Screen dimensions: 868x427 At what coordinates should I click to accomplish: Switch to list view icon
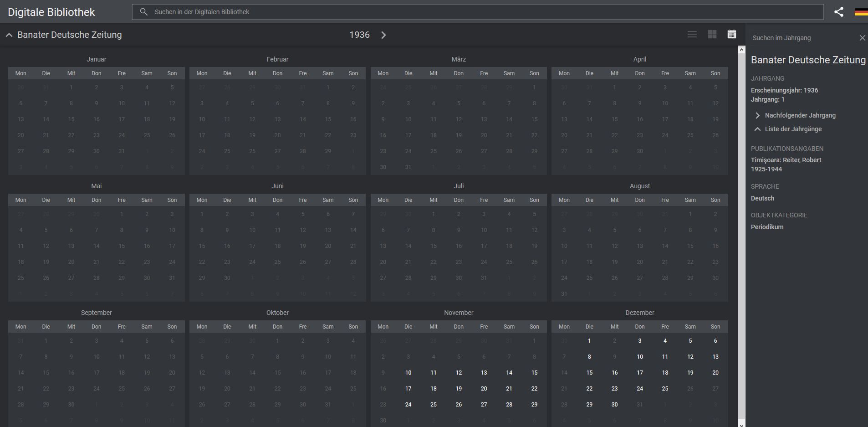pyautogui.click(x=692, y=35)
